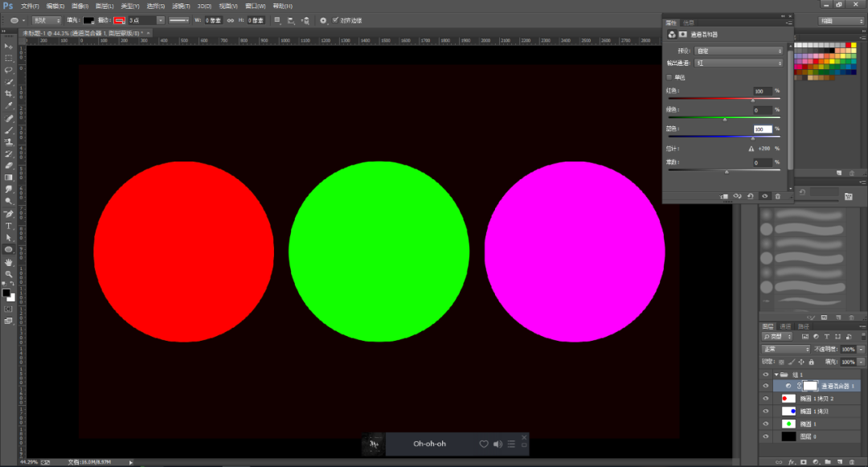
Task: Click reset adjustment icon in Properties panel
Action: click(750, 196)
